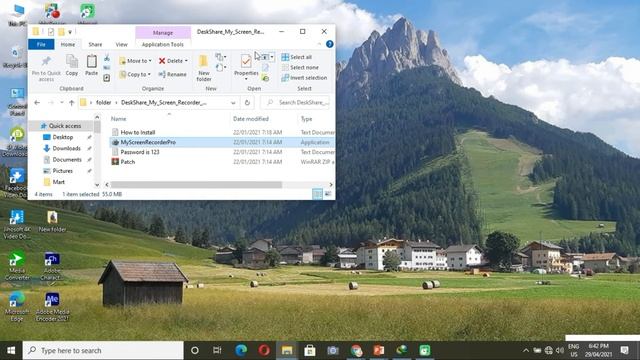
Task: Open the Customize Quick Access Toolbar dropdown
Action: 70,32
